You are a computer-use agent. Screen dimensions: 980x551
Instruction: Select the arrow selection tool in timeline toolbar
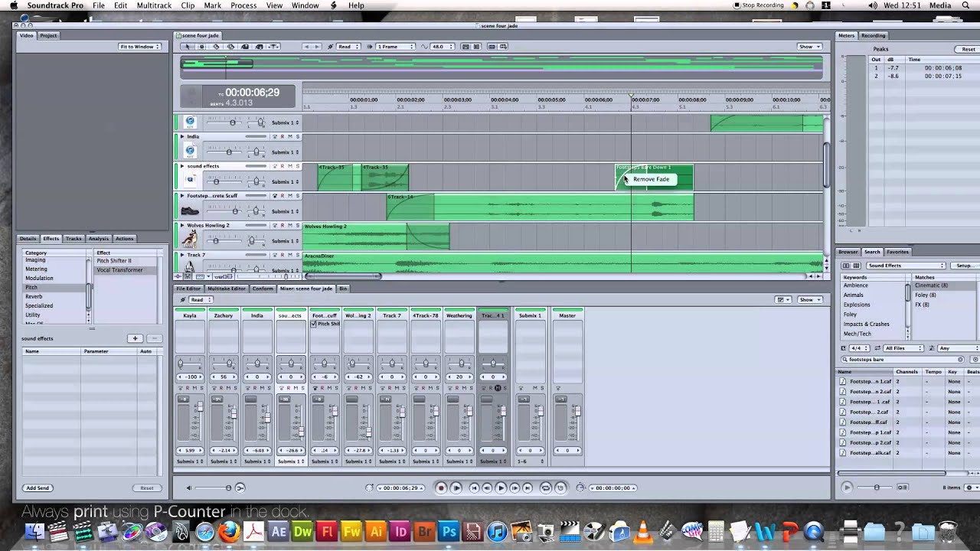pos(187,47)
